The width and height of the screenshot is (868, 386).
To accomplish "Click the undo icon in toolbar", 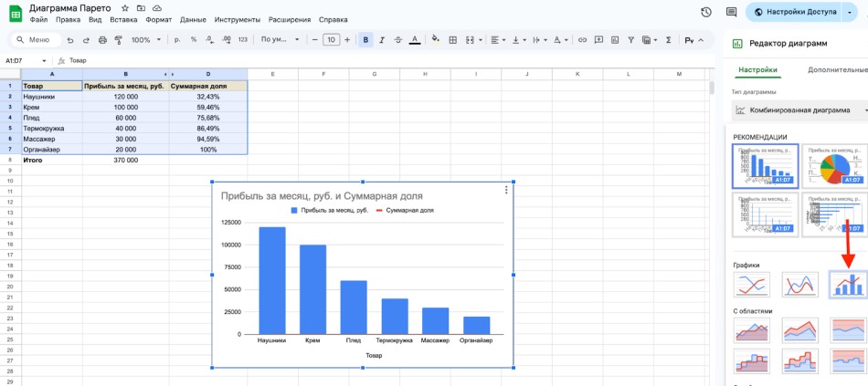I will [70, 40].
